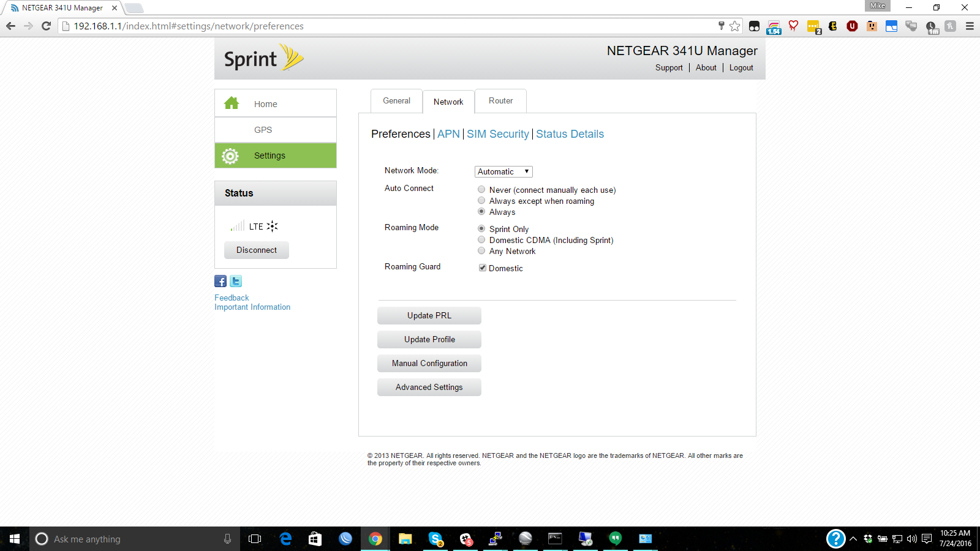
Task: Open Twitter via its sidebar icon
Action: point(235,281)
